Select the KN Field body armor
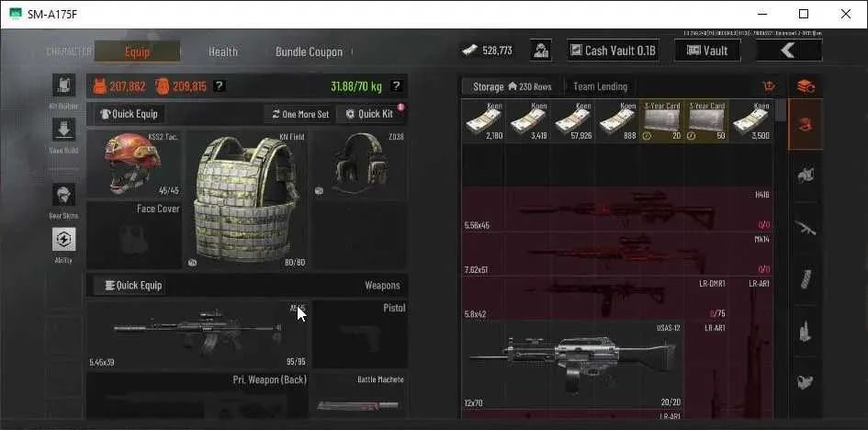This screenshot has width=868, height=430. click(x=246, y=199)
